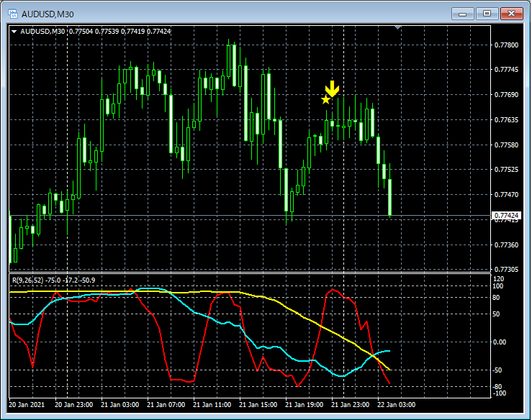
Task: Open the small triangle menu beside AUDUSD,M30
Action: [x=14, y=31]
